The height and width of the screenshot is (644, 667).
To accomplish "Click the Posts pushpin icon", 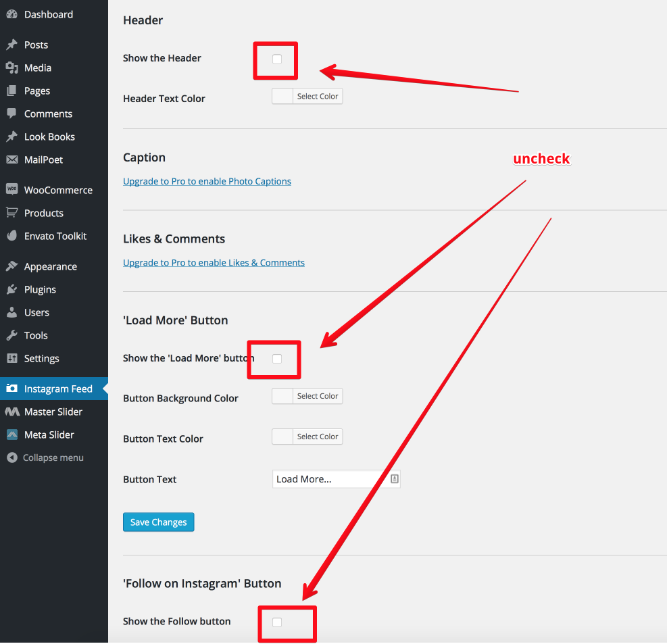I will pos(12,45).
